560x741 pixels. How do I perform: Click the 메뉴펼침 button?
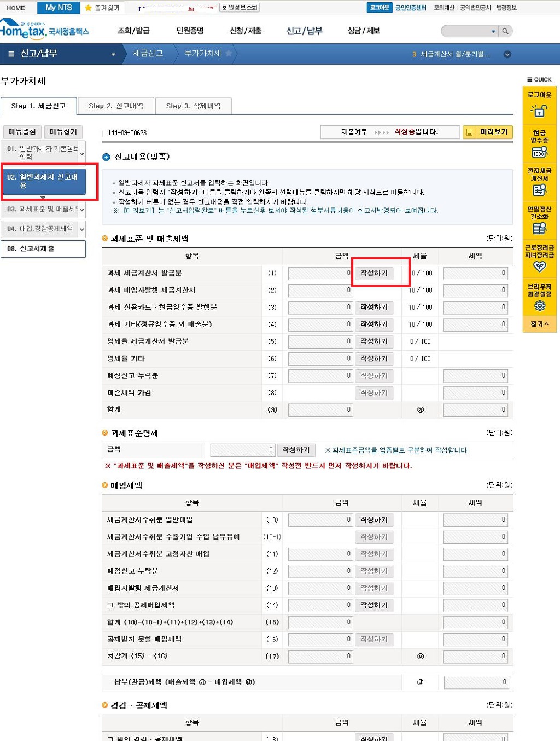[x=22, y=132]
